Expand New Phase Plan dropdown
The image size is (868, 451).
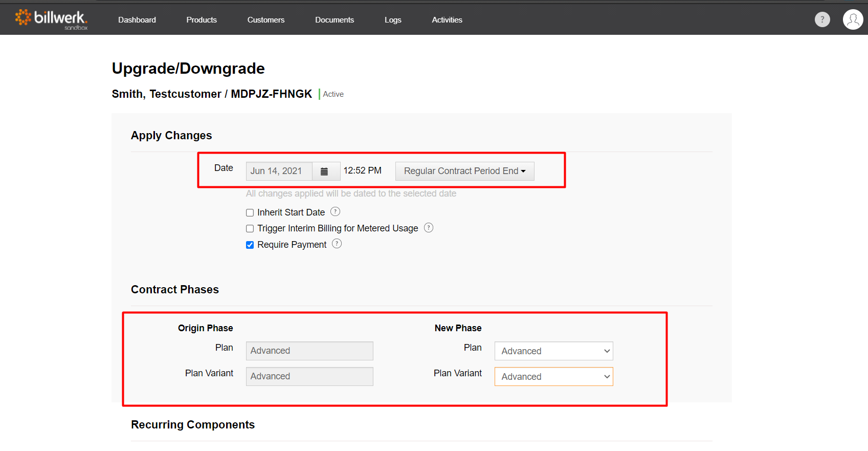click(553, 351)
